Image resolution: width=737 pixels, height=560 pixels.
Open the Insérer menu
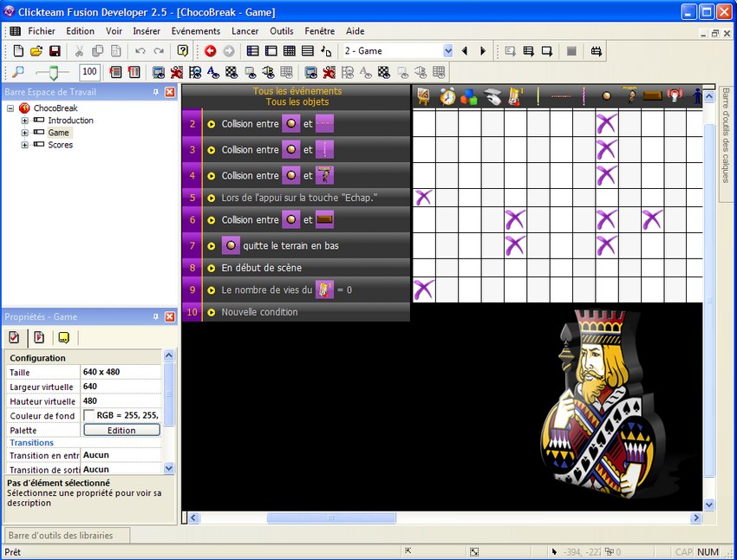click(147, 31)
